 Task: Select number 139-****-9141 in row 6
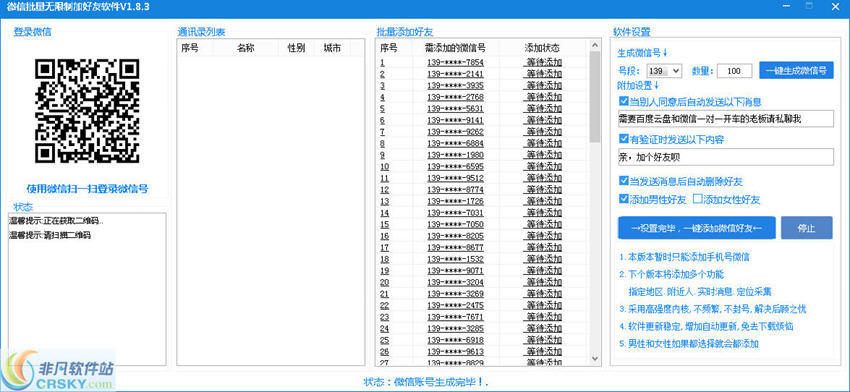point(455,120)
